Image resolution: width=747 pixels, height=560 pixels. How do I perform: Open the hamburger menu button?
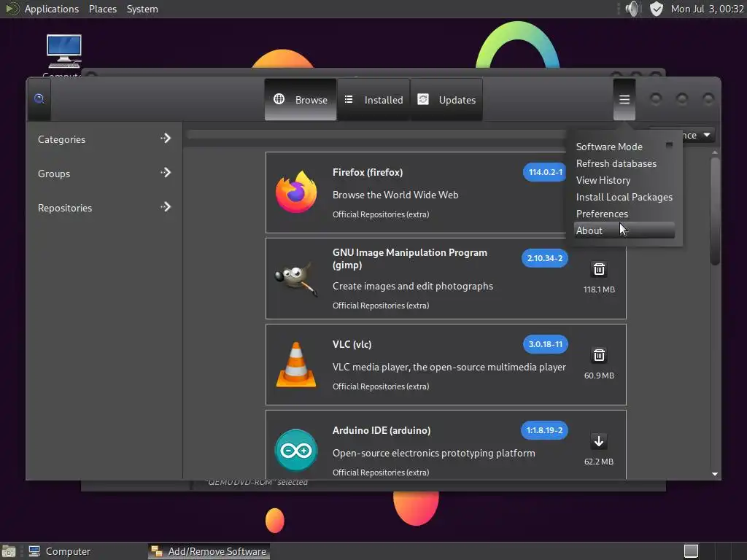click(624, 99)
